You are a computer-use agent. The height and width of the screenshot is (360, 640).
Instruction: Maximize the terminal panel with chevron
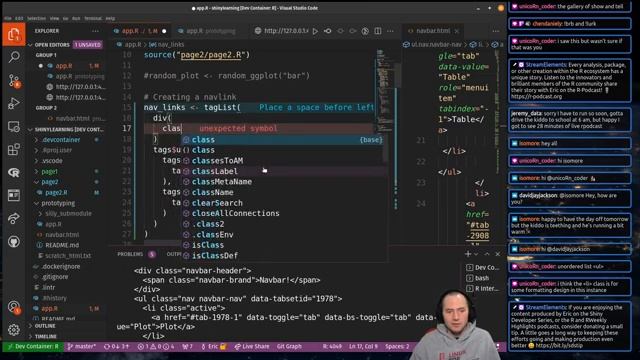pos(487,254)
